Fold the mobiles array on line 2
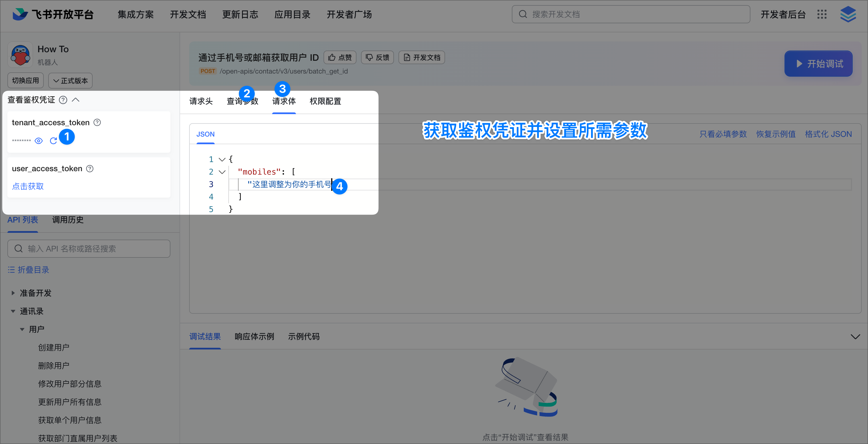This screenshot has height=444, width=868. pos(222,172)
